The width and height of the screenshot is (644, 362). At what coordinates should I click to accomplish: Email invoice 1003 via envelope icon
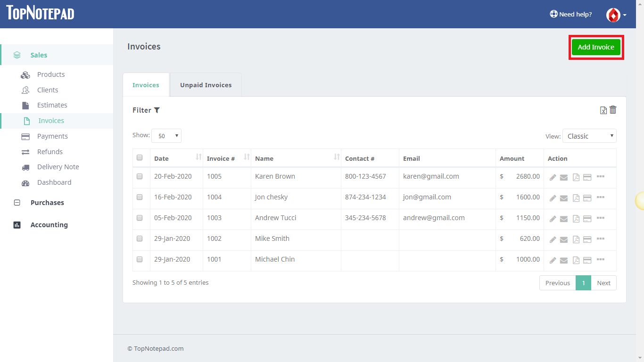pyautogui.click(x=564, y=219)
